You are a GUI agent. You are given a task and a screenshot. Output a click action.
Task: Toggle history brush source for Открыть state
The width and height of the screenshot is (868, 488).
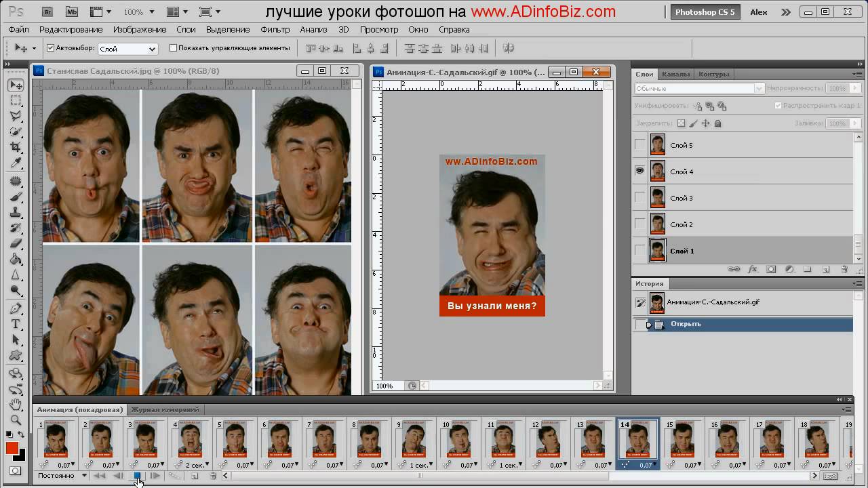click(x=640, y=325)
